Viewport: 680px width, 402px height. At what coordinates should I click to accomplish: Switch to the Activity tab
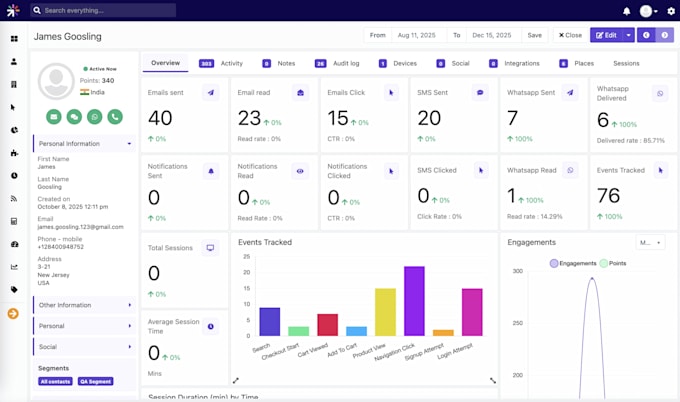pyautogui.click(x=221, y=63)
